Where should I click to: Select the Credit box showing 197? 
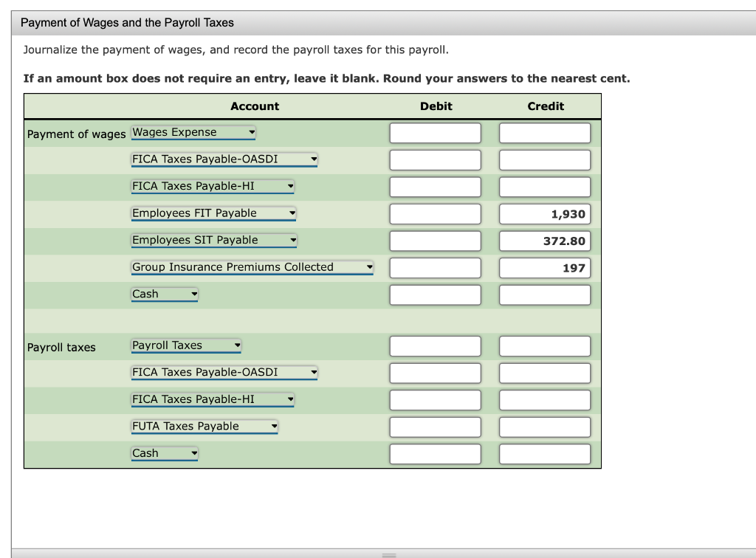[544, 267]
